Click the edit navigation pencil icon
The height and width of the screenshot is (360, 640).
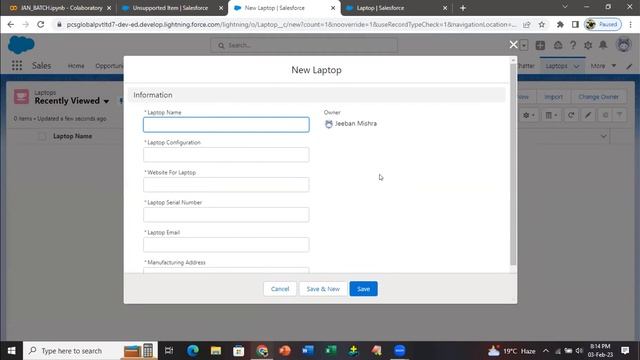click(629, 66)
